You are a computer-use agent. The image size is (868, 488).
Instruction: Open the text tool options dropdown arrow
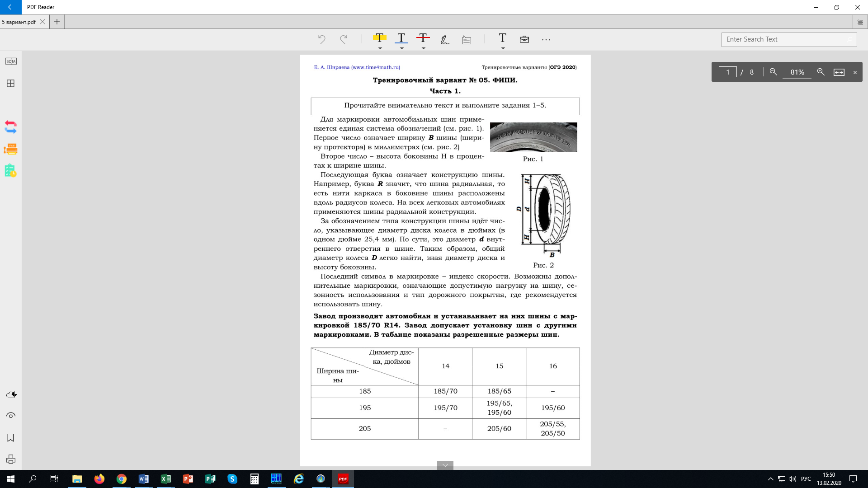coord(503,48)
